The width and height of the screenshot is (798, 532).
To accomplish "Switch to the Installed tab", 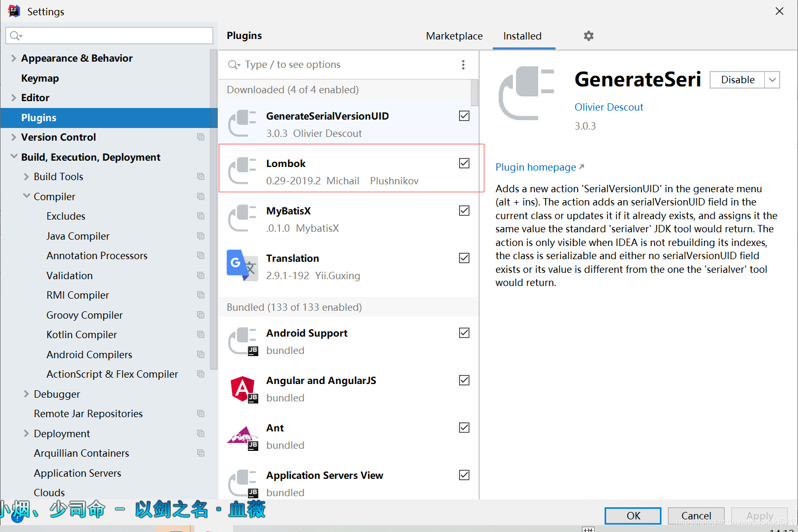I will pyautogui.click(x=522, y=36).
